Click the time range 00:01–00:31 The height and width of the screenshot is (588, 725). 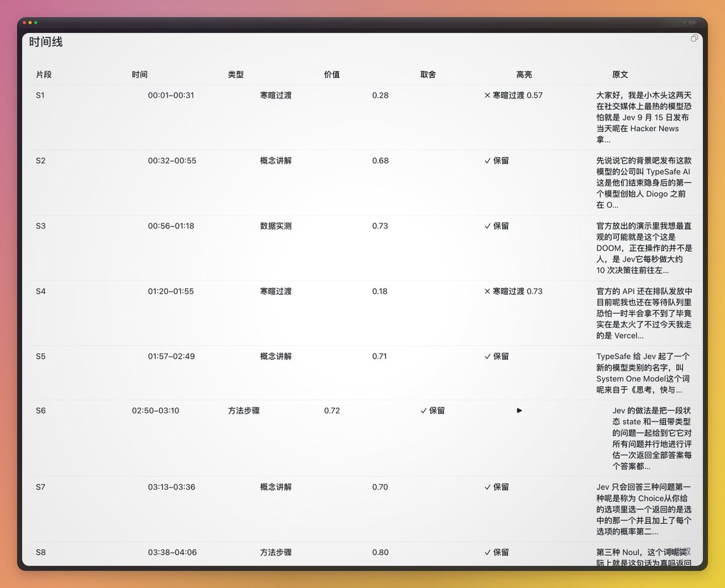[171, 95]
